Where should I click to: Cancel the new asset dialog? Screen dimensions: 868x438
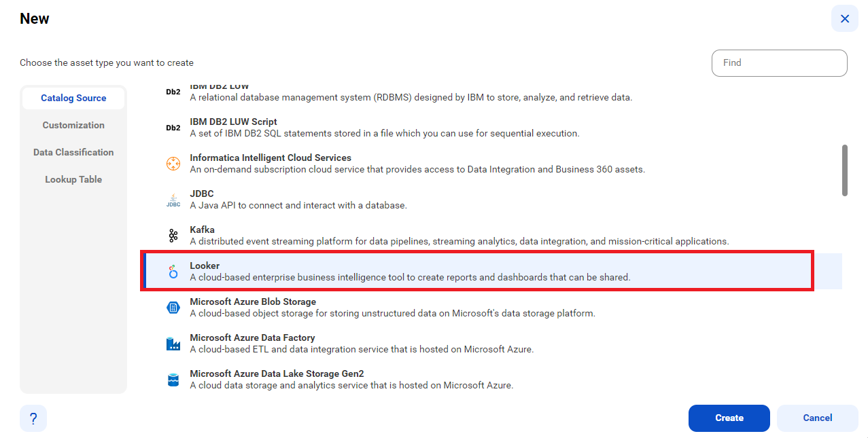pyautogui.click(x=818, y=418)
